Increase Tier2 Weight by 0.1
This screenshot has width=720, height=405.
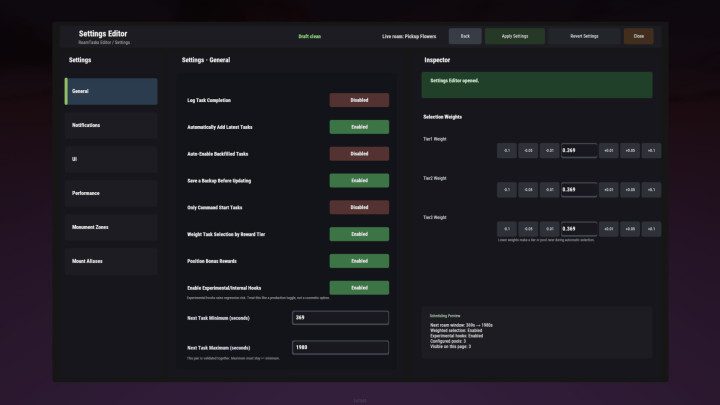pyautogui.click(x=651, y=190)
